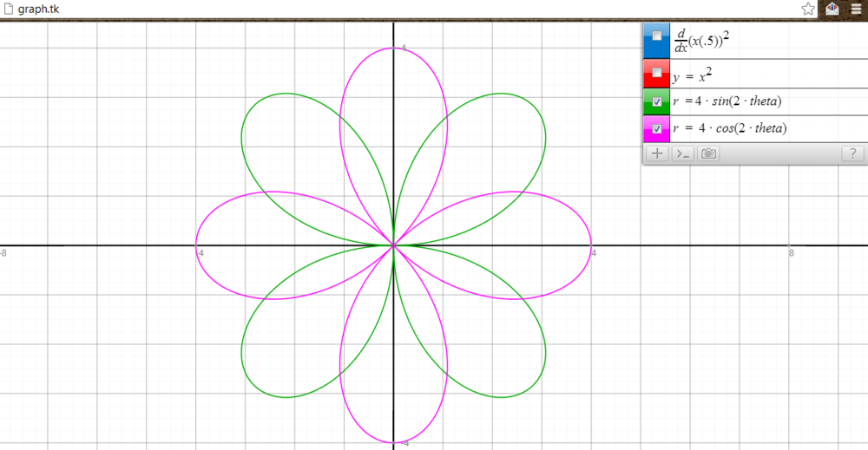Add a new equation with plus button
The image size is (868, 450).
tap(657, 153)
